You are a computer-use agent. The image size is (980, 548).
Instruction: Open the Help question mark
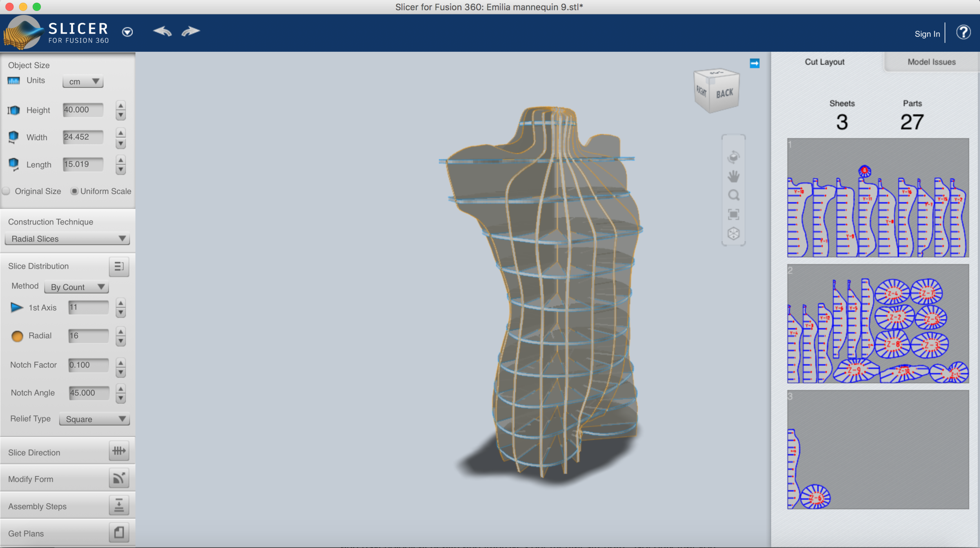(x=963, y=32)
